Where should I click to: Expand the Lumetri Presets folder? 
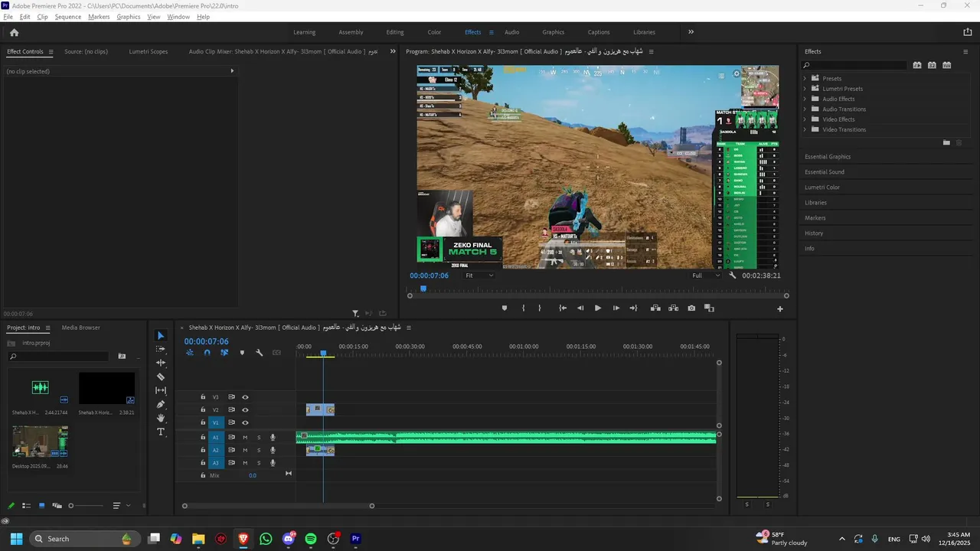[x=805, y=89]
